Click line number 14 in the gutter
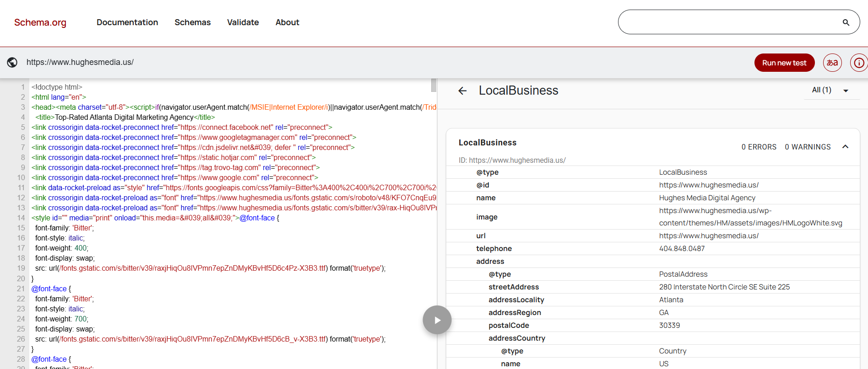Image resolution: width=868 pixels, height=369 pixels. click(x=21, y=218)
